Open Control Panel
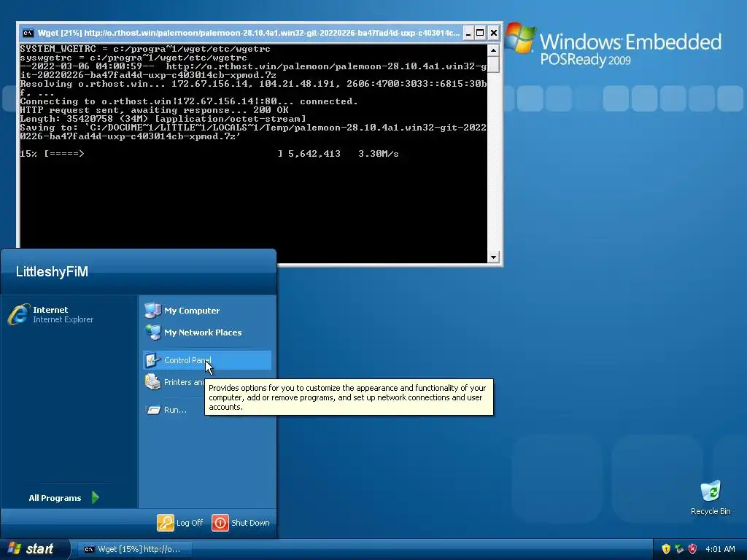The height and width of the screenshot is (560, 747). 206,360
